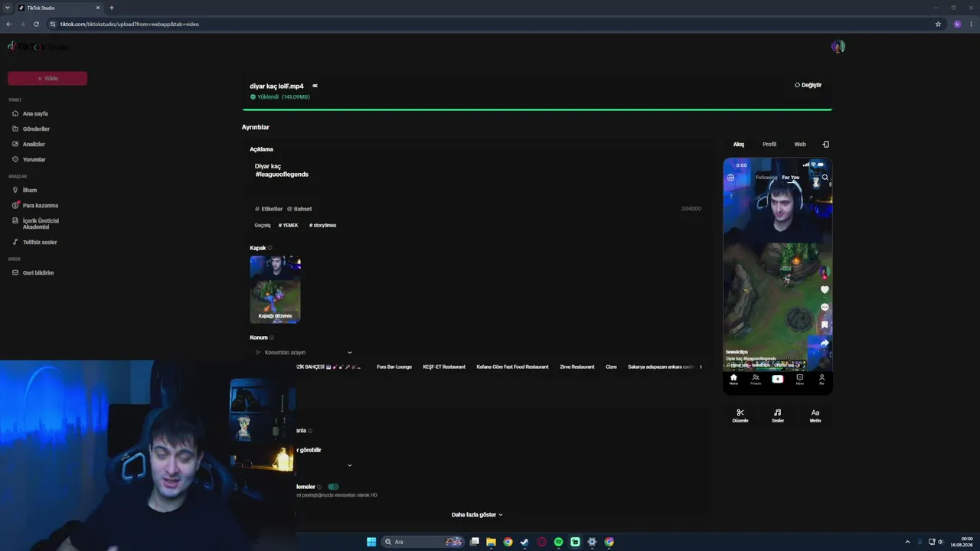Image resolution: width=980 pixels, height=551 pixels.
Task: Select Cizre location suggestion
Action: pyautogui.click(x=611, y=367)
